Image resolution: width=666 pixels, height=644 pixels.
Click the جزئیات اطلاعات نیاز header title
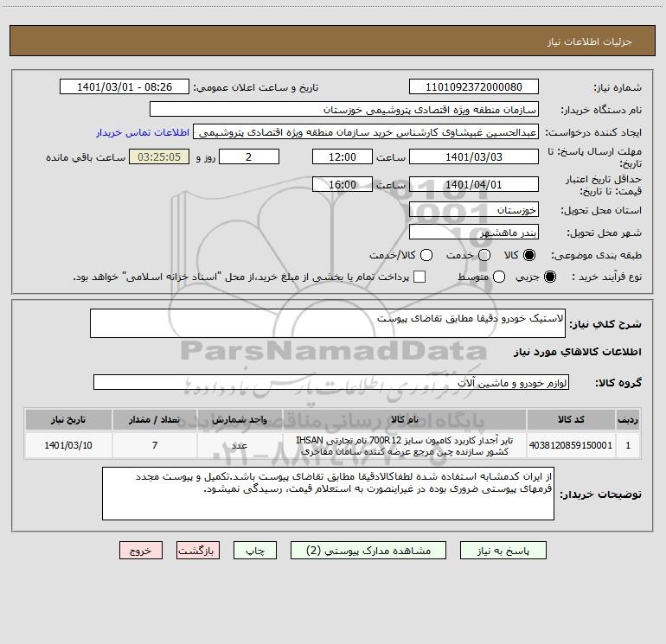(590, 41)
